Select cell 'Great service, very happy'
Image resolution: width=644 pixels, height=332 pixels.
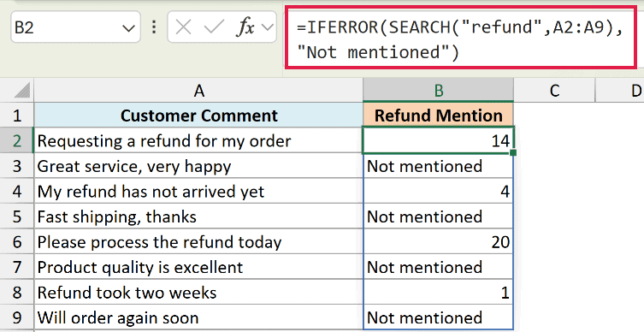click(x=198, y=166)
